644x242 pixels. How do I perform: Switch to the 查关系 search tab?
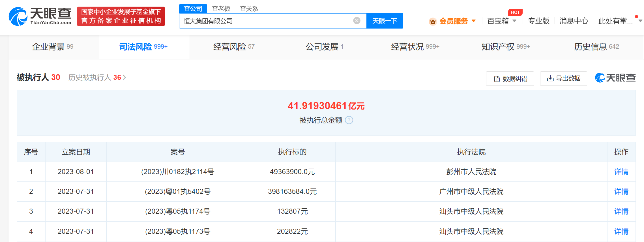pyautogui.click(x=249, y=9)
